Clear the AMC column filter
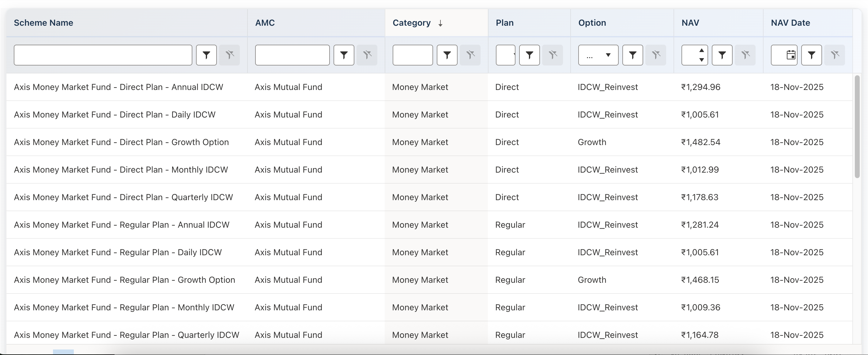This screenshot has height=355, width=868. point(367,55)
